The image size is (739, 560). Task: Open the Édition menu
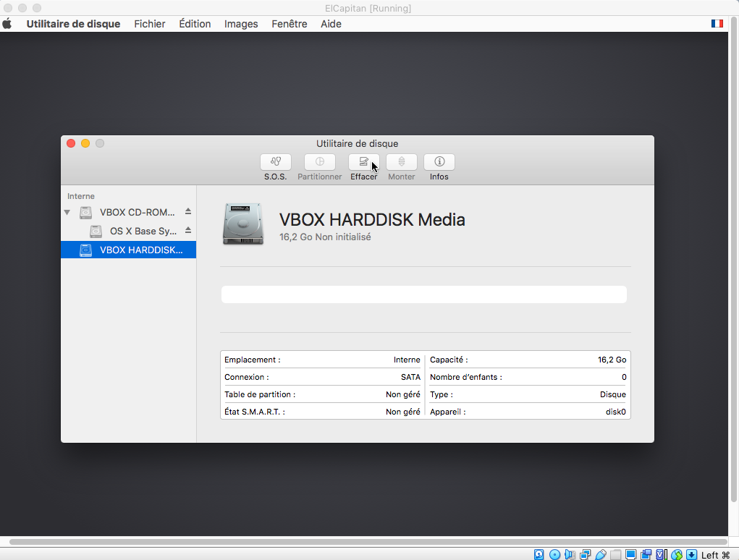[195, 24]
